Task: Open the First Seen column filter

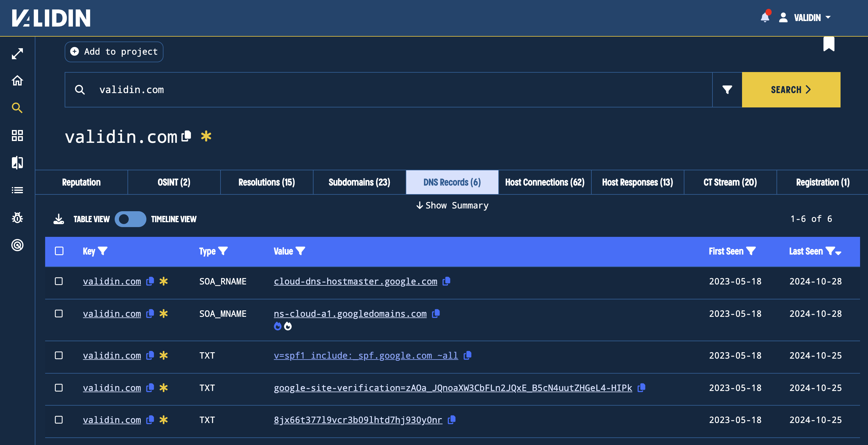Action: (751, 251)
